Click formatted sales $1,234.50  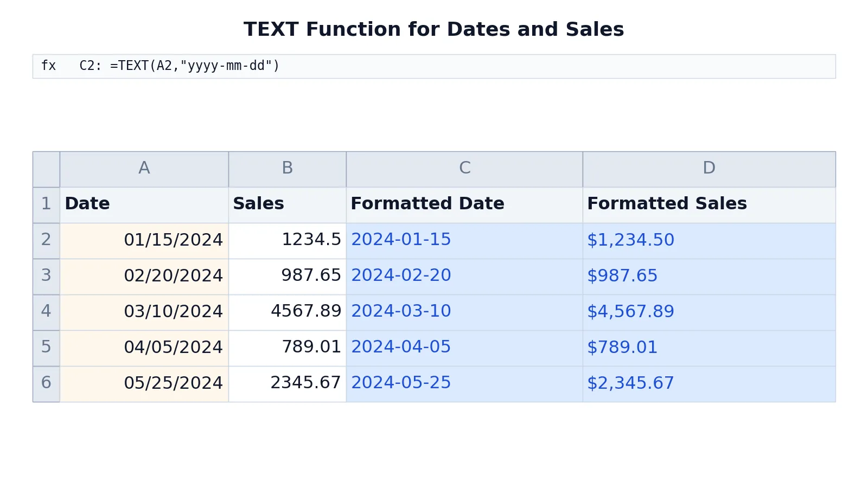(x=709, y=241)
